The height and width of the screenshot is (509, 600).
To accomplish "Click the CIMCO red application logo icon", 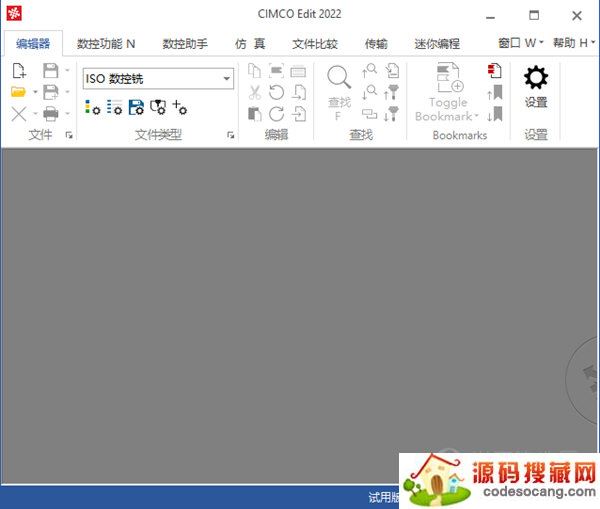I will 14,13.
